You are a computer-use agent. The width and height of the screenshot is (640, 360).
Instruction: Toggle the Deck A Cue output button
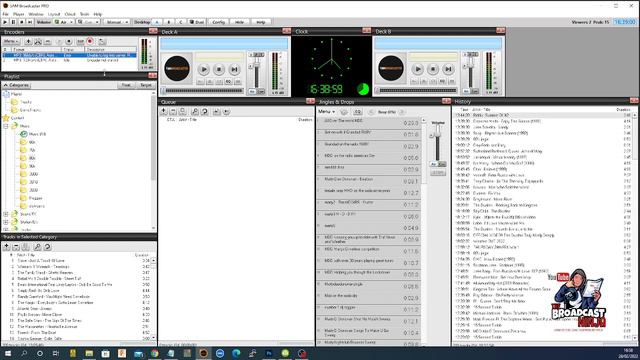261,91
